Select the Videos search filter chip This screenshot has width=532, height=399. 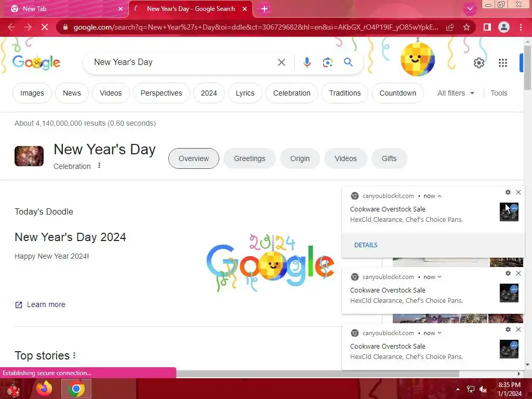(x=111, y=93)
